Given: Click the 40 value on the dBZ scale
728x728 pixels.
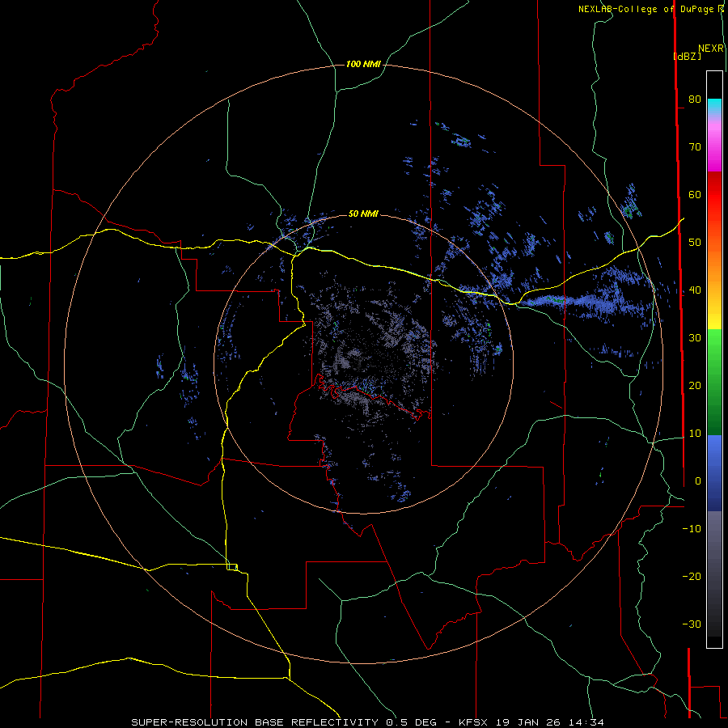Looking at the screenshot, I should point(695,290).
